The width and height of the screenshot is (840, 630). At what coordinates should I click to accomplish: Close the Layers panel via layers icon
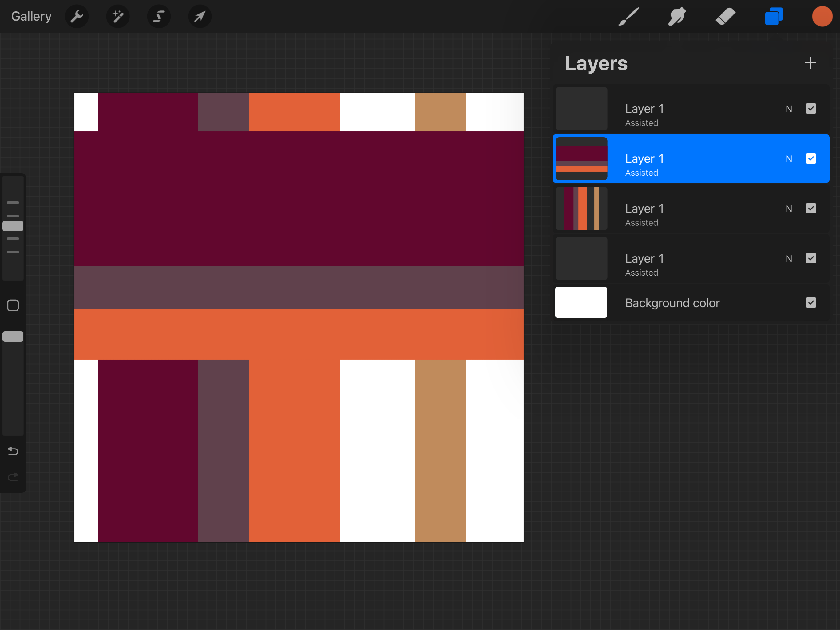coord(774,16)
